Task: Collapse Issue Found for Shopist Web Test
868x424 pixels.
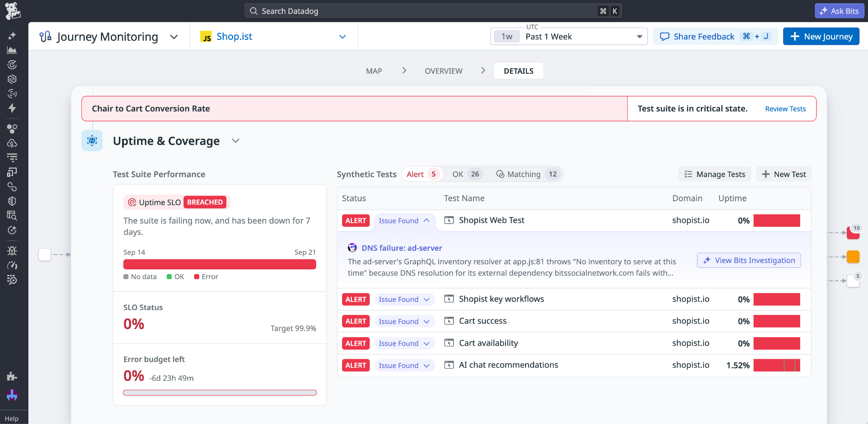Action: coord(404,221)
